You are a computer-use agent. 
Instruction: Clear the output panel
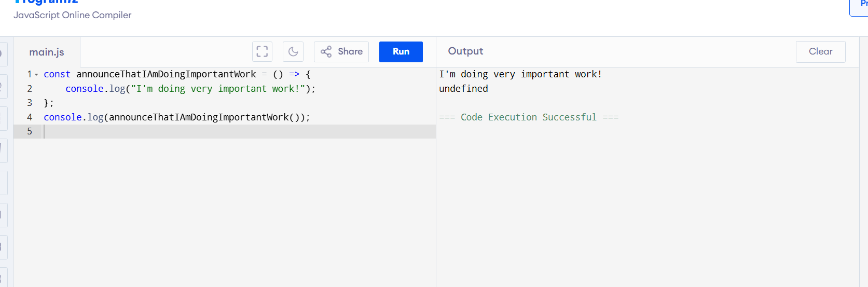[x=820, y=51]
